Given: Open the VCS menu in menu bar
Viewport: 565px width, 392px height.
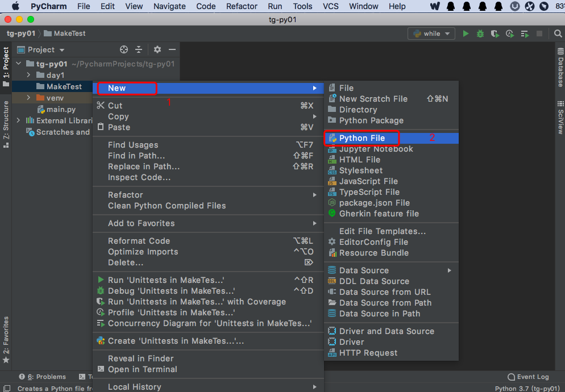Looking at the screenshot, I should [x=330, y=6].
